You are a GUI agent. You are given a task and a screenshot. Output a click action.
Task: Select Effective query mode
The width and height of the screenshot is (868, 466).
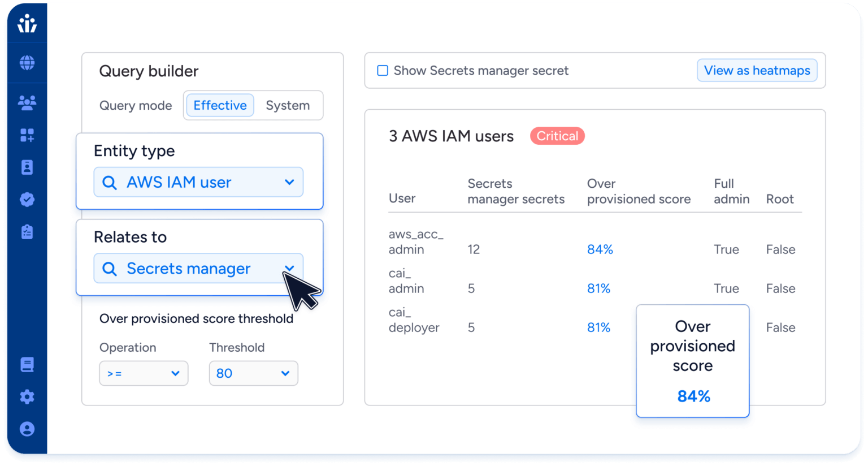pos(220,106)
